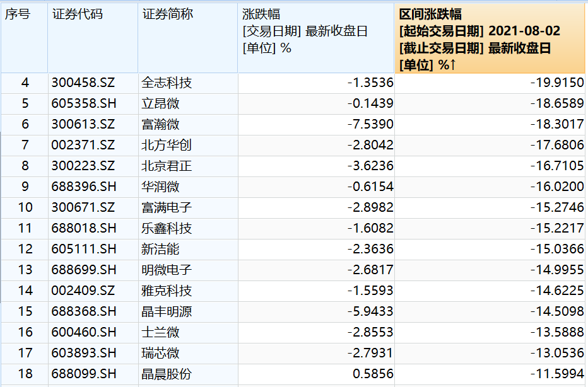Click interval change value -18.3017

tap(557, 124)
